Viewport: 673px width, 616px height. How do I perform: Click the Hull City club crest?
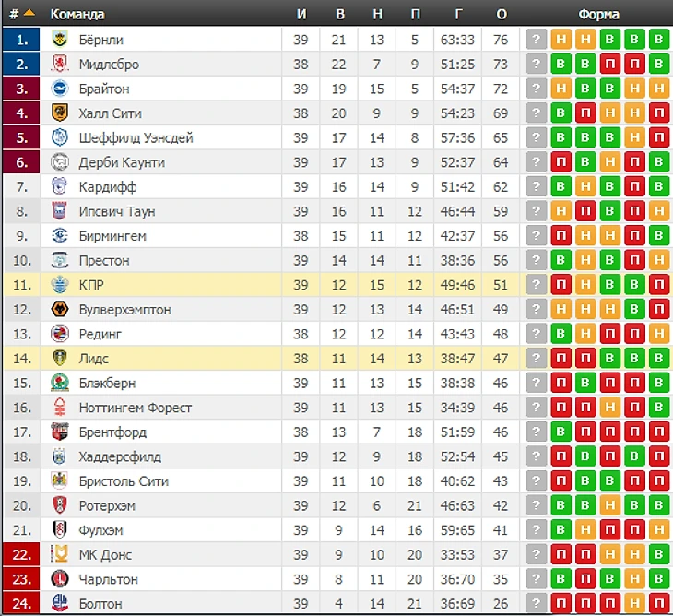coord(60,113)
